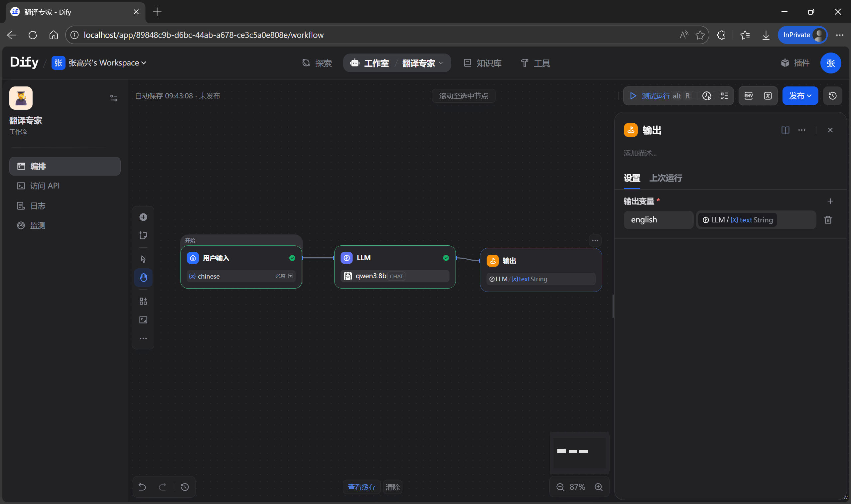Image resolution: width=851 pixels, height=504 pixels.
Task: Click the 查看缓存 link
Action: coord(361,487)
